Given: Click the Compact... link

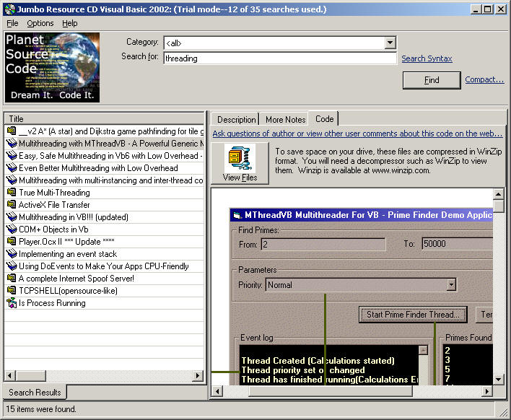Looking at the screenshot, I should coord(484,79).
